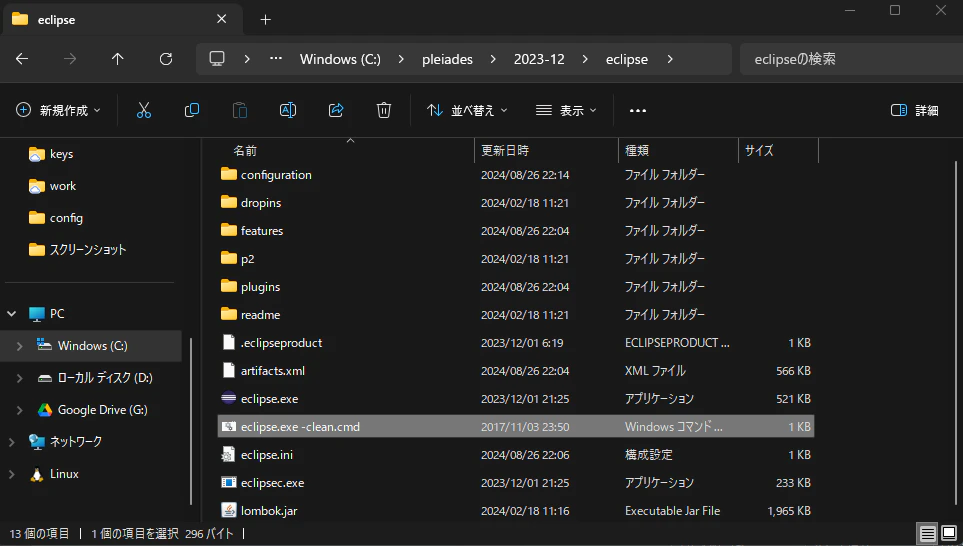
Task: Open the 並べ替え sort dropdown
Action: (x=468, y=111)
